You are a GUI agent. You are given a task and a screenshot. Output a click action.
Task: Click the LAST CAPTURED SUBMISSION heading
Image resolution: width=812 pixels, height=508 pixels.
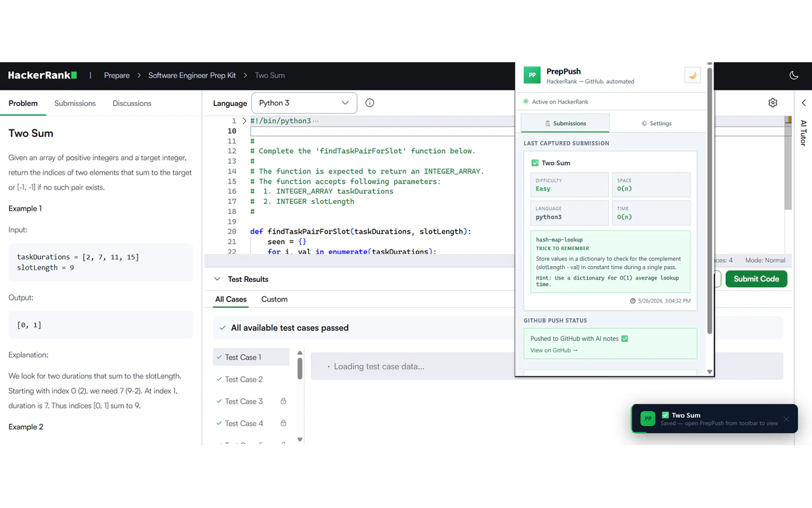click(566, 144)
